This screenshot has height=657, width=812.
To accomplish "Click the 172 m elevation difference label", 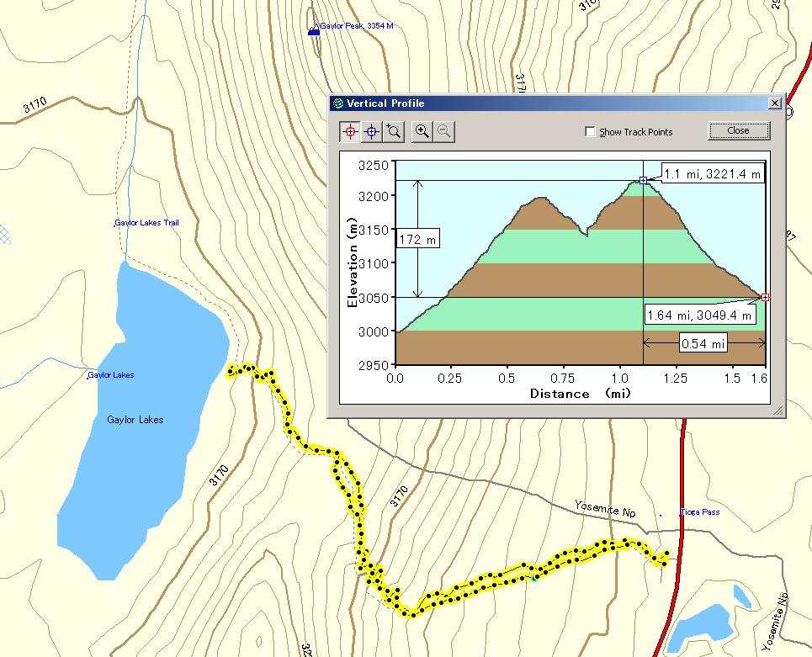I will coord(418,240).
